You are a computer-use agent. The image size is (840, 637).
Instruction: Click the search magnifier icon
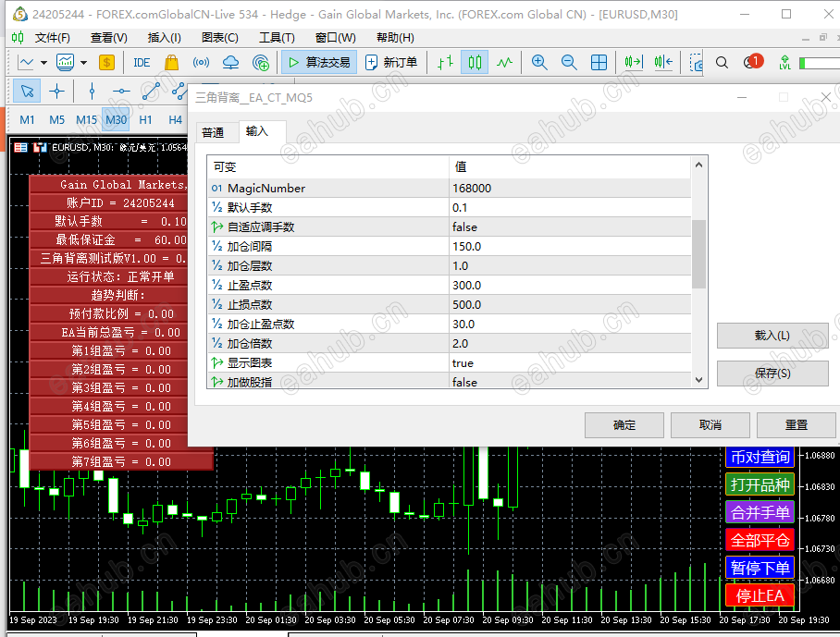click(722, 63)
